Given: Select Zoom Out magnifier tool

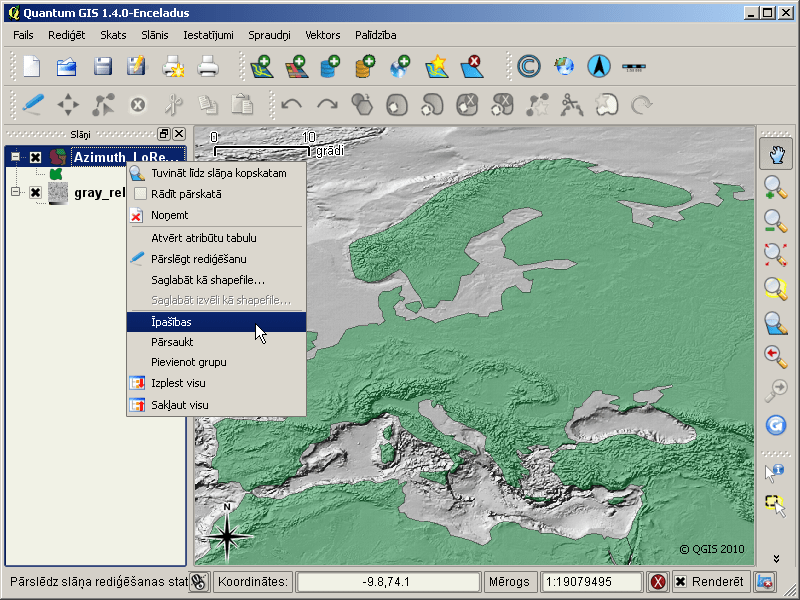Looking at the screenshot, I should (776, 221).
